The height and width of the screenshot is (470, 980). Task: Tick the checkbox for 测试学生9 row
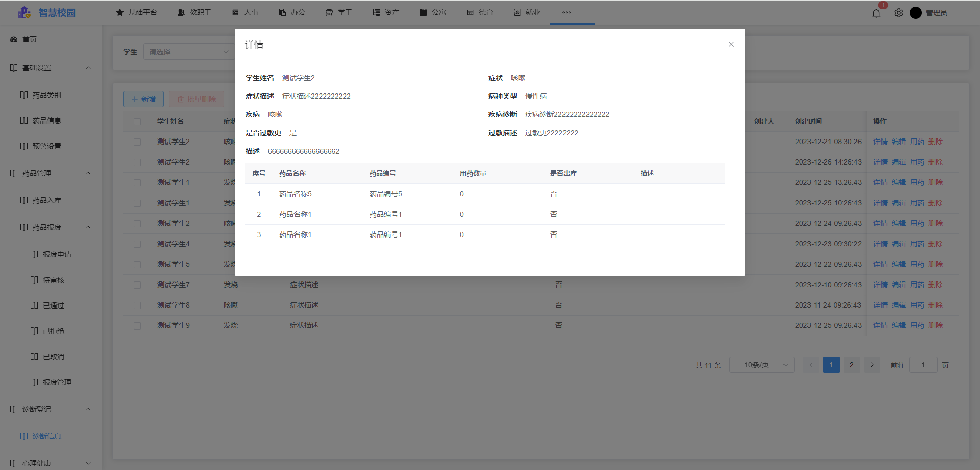coord(137,326)
